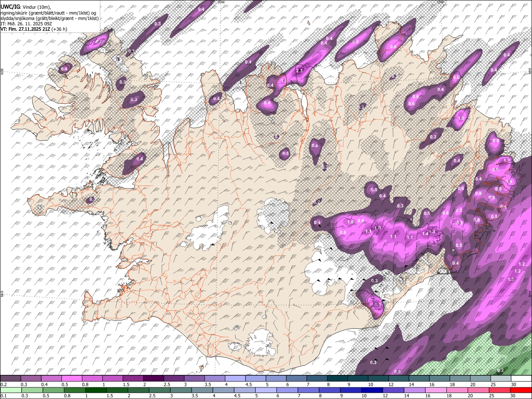
Task: Click the grey-purple 0.2 swatch, upper legend row
Action: coord(10,379)
